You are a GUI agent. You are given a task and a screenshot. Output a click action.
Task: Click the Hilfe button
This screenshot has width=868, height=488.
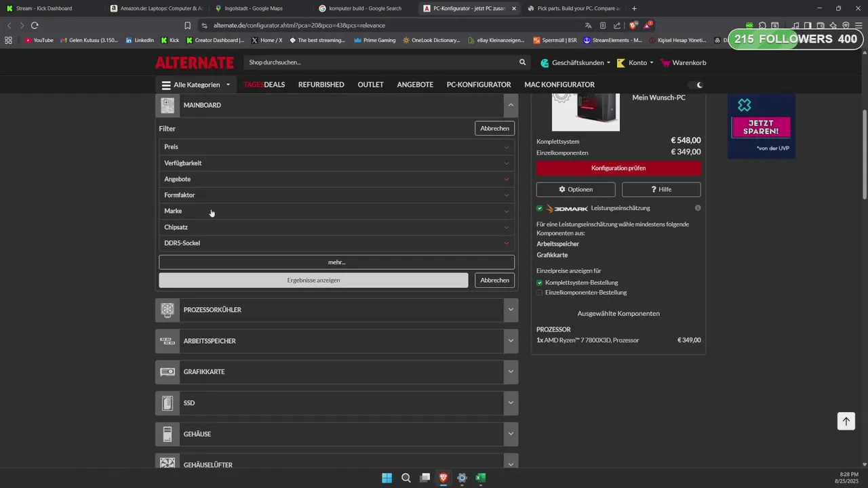tap(661, 190)
